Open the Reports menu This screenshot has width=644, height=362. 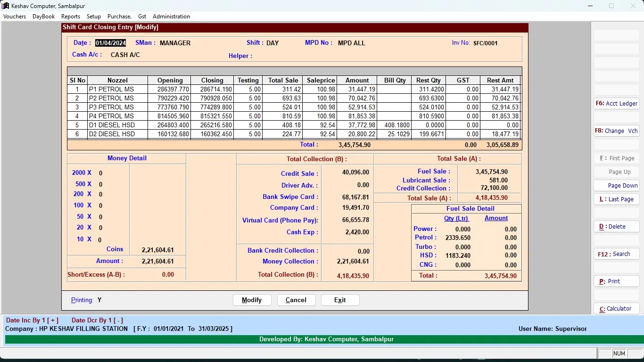click(71, 16)
